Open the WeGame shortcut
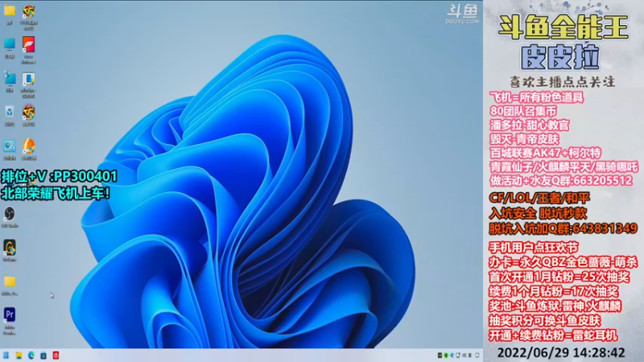This screenshot has width=644, height=362. click(10, 248)
